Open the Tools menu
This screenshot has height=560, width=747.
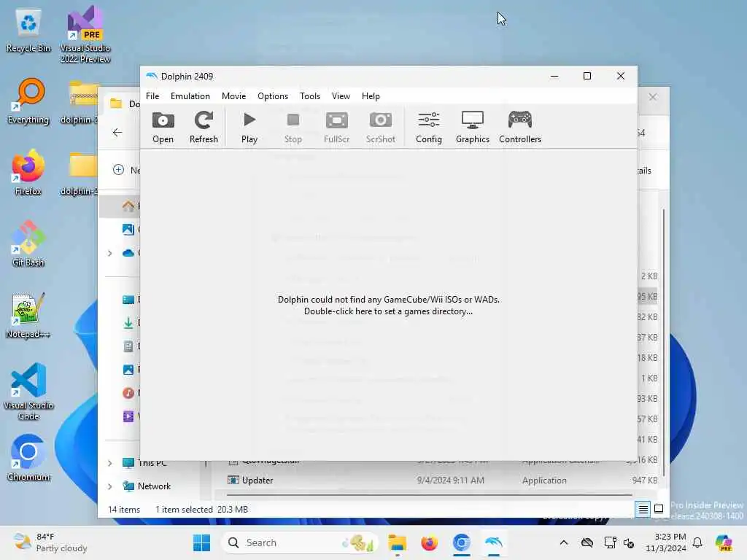(x=310, y=96)
